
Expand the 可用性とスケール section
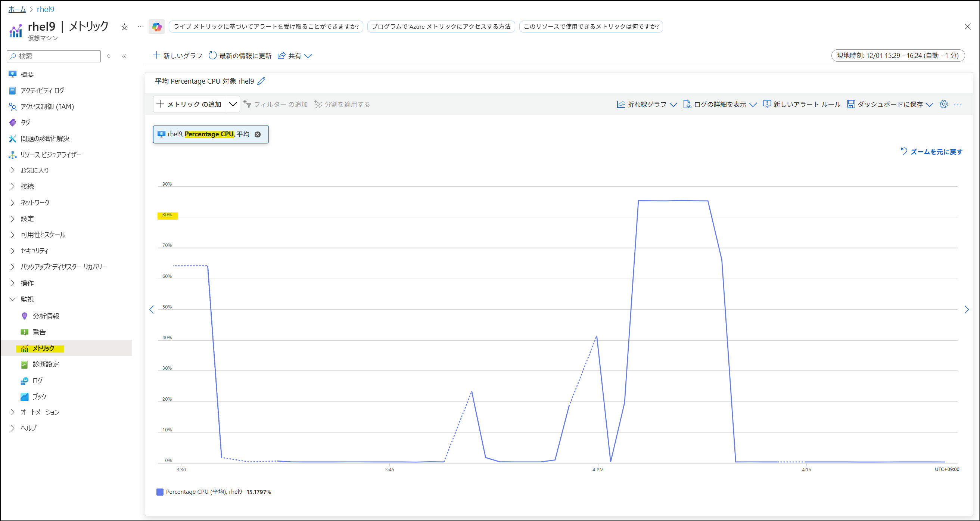coord(13,235)
